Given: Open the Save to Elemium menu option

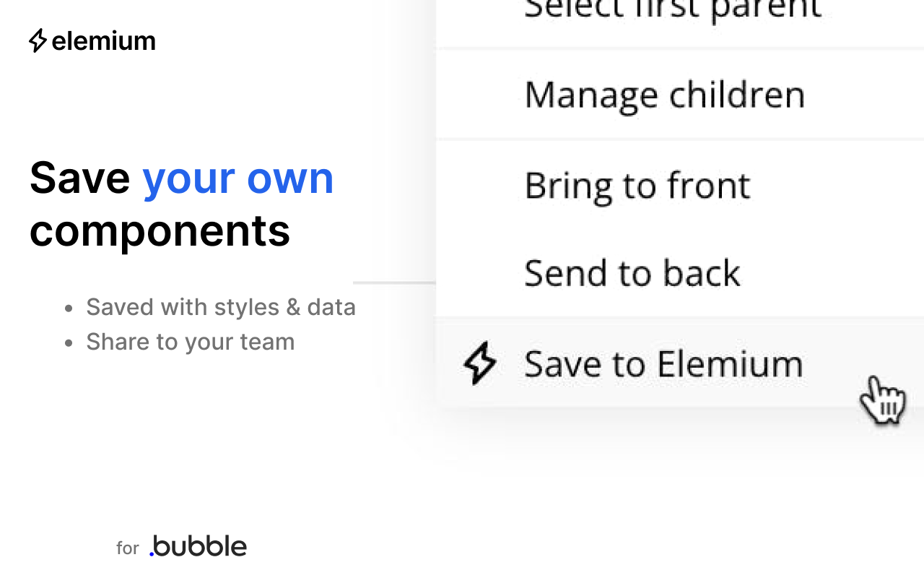Looking at the screenshot, I should (x=663, y=363).
